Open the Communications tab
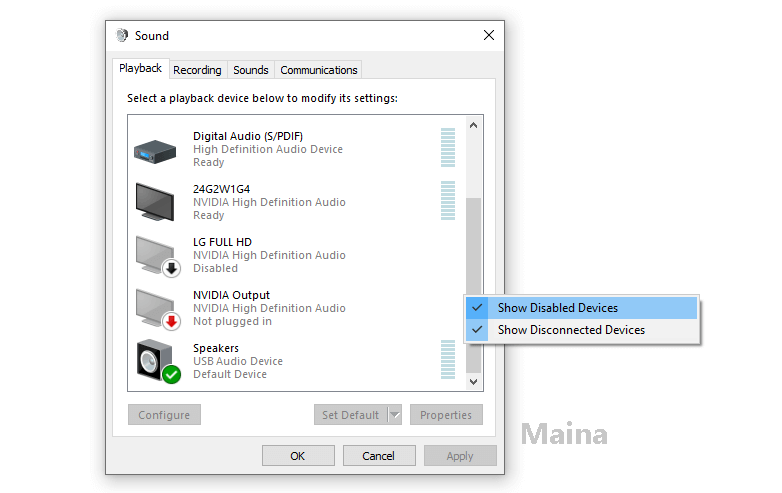The width and height of the screenshot is (782, 493). click(x=319, y=70)
